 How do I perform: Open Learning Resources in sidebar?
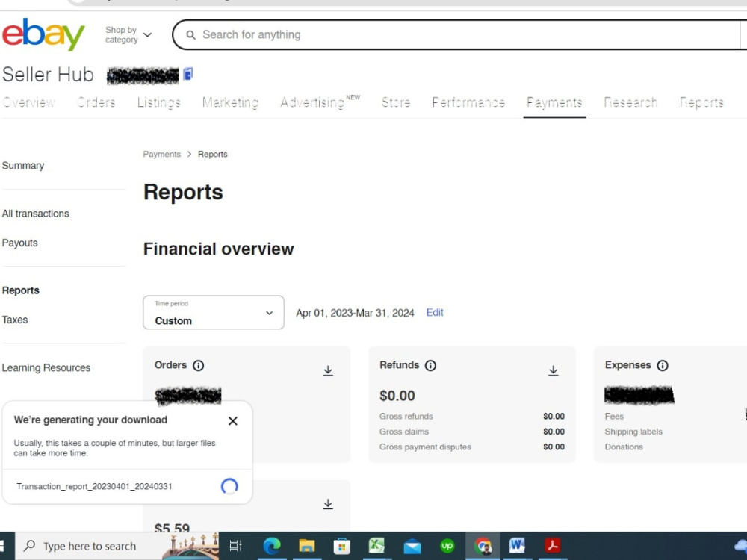point(46,367)
